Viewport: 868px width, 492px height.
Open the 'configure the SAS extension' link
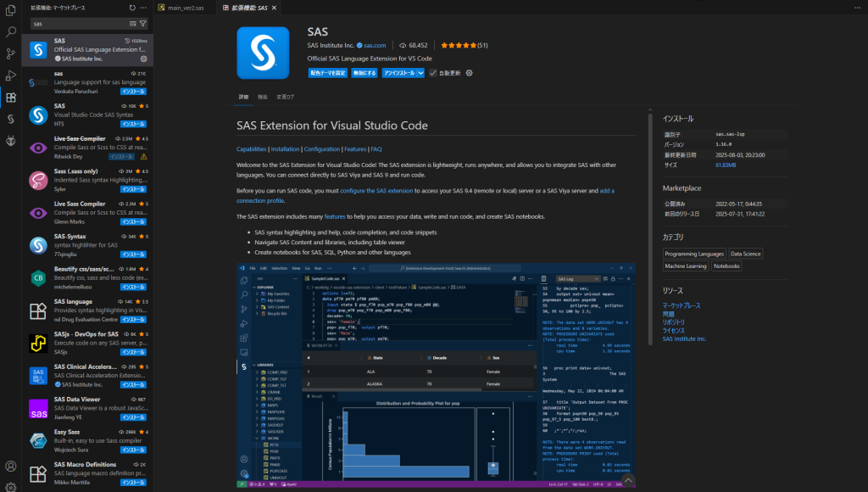[x=376, y=191]
